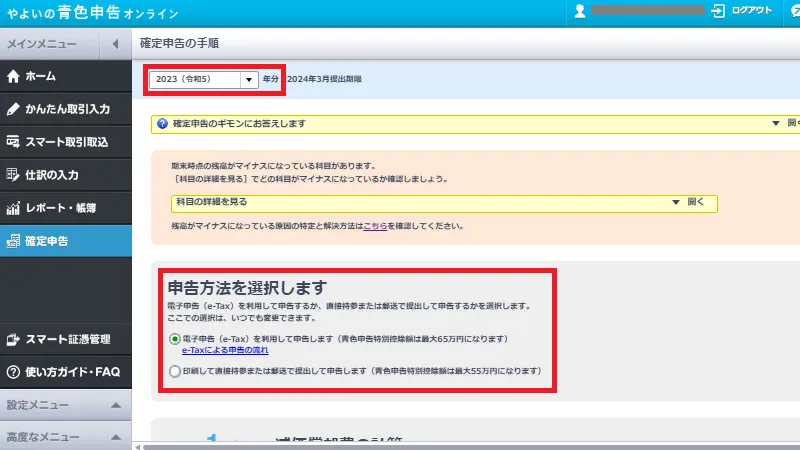Click the ログアウト button
This screenshot has height=450, width=800.
742,11
